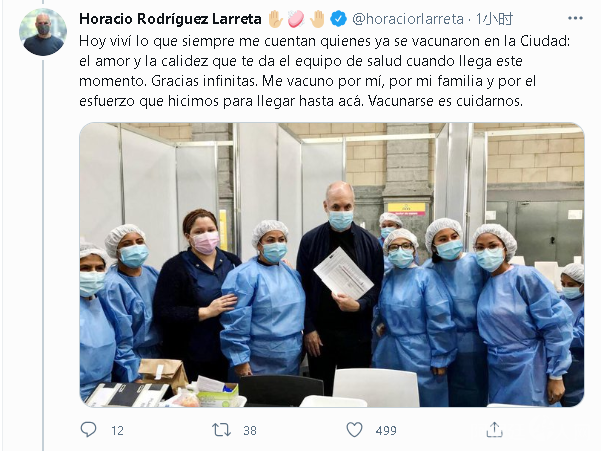Click the blue verified badge
This screenshot has height=451, width=601.
[338, 19]
